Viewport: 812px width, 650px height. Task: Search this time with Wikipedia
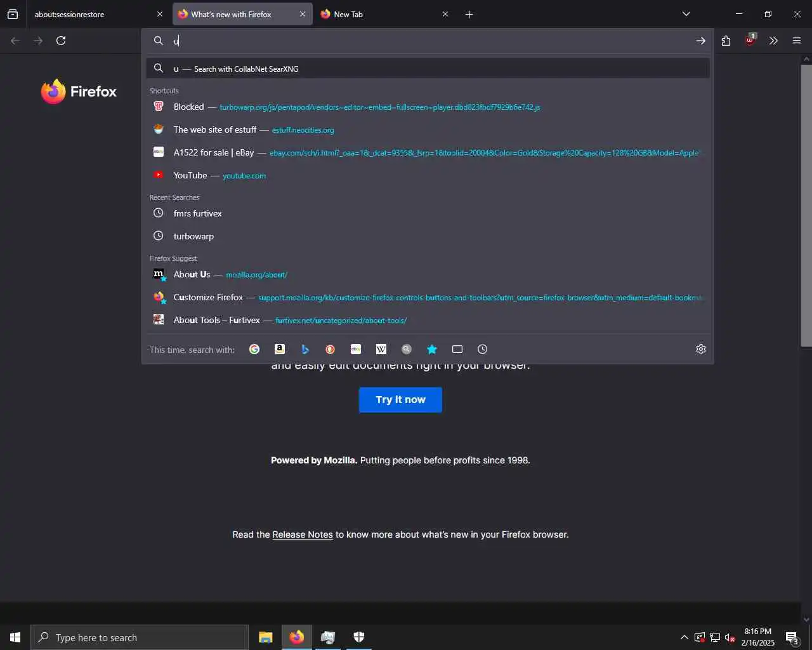[381, 349]
